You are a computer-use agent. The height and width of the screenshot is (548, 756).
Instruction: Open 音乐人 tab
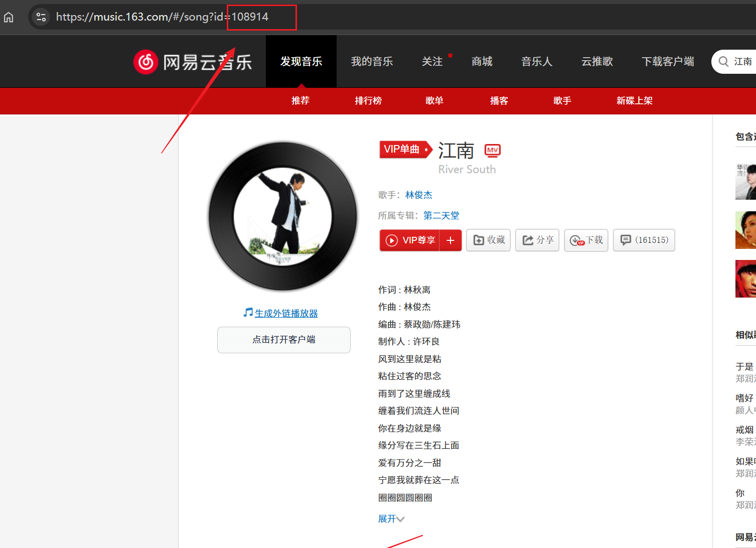click(x=537, y=61)
